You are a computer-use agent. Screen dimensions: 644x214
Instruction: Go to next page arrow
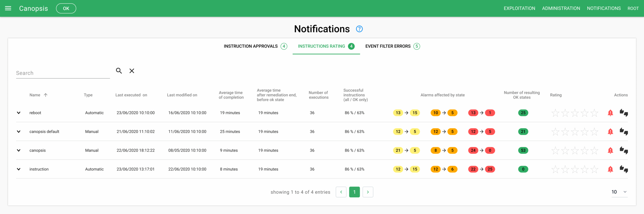click(x=368, y=192)
